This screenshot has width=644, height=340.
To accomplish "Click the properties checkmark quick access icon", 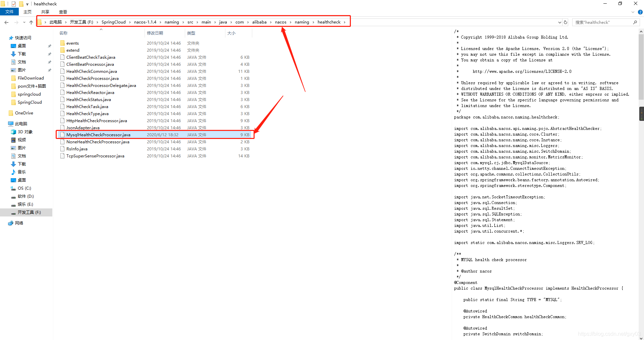I will point(14,4).
